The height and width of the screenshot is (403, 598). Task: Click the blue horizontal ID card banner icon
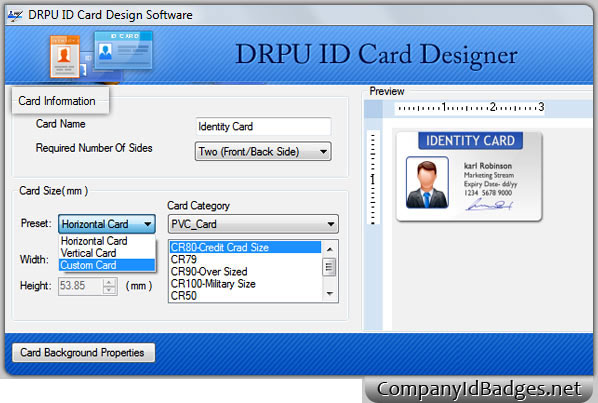pos(124,50)
